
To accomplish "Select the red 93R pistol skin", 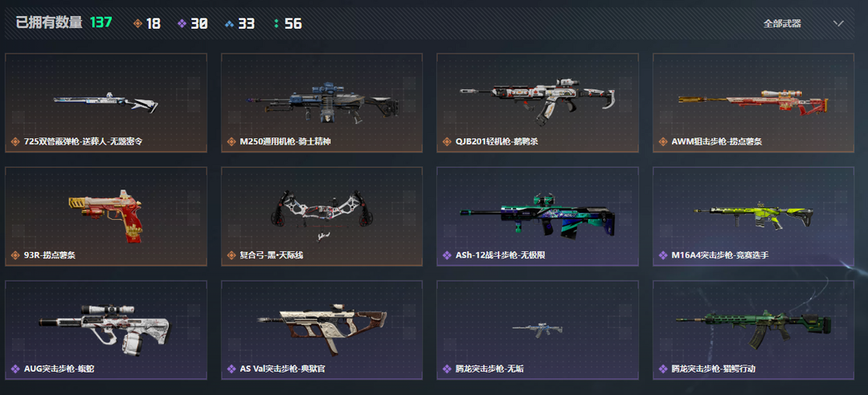I will (106, 216).
